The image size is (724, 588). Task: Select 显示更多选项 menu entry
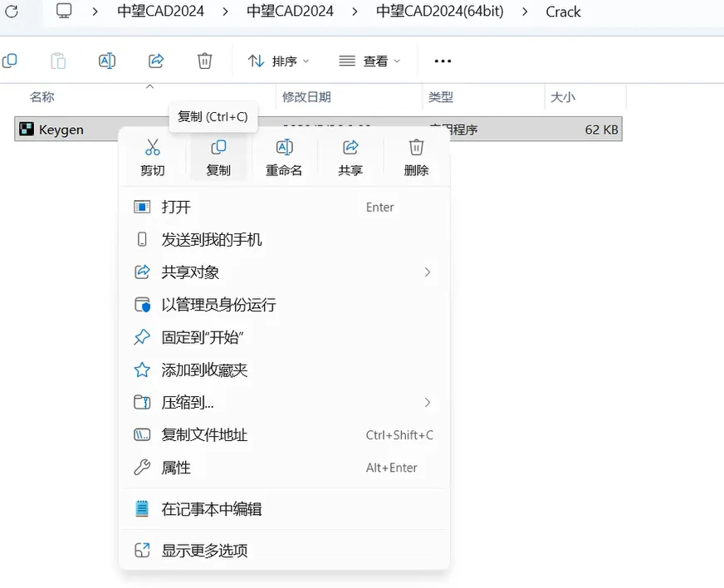click(284, 550)
